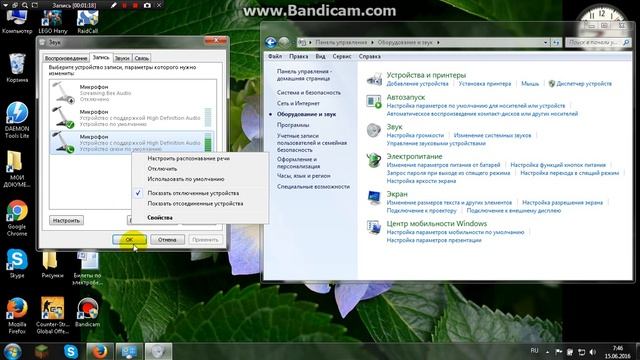Click the Настроить button
The width and height of the screenshot is (640, 360).
coord(66,220)
